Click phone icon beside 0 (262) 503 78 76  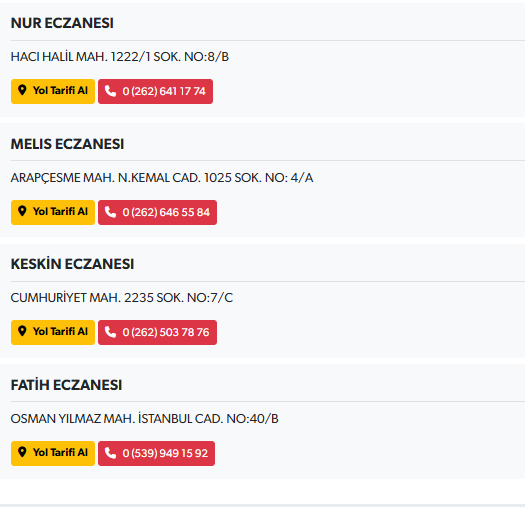110,332
